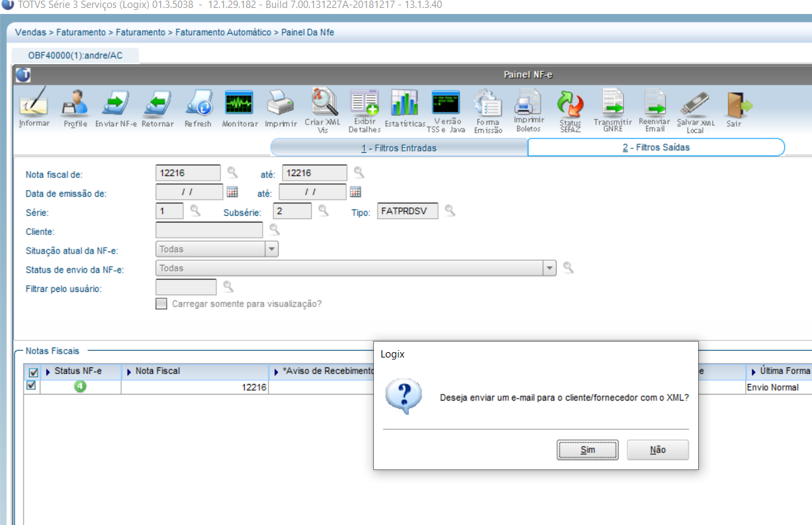The height and width of the screenshot is (525, 812).
Task: Expand Status de envio da NF-e dropdown
Action: tap(549, 268)
